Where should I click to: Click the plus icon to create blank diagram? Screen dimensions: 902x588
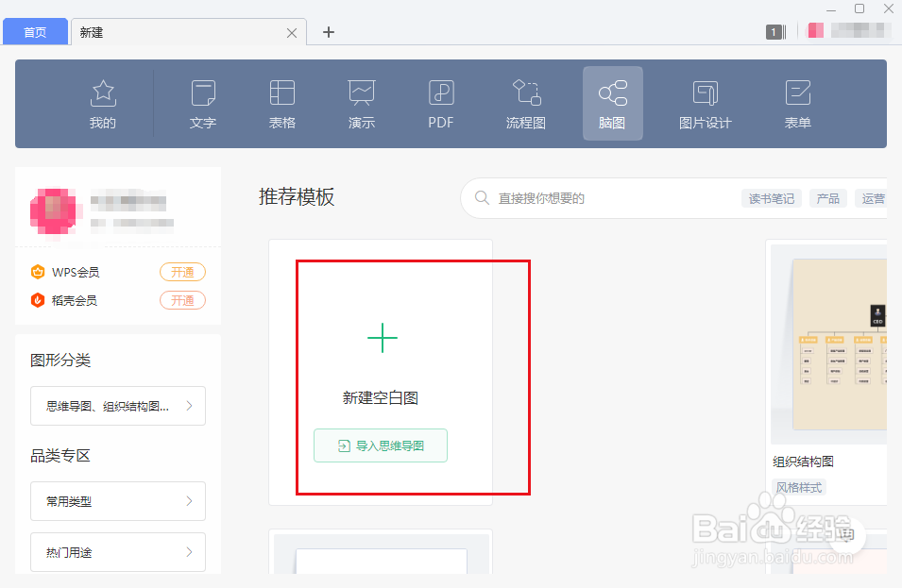pyautogui.click(x=382, y=337)
